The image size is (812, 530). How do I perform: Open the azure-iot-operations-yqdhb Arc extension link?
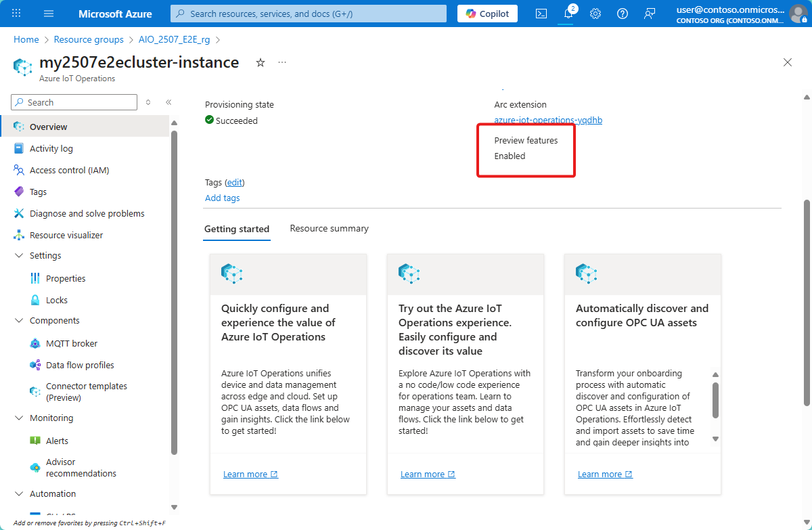click(548, 120)
